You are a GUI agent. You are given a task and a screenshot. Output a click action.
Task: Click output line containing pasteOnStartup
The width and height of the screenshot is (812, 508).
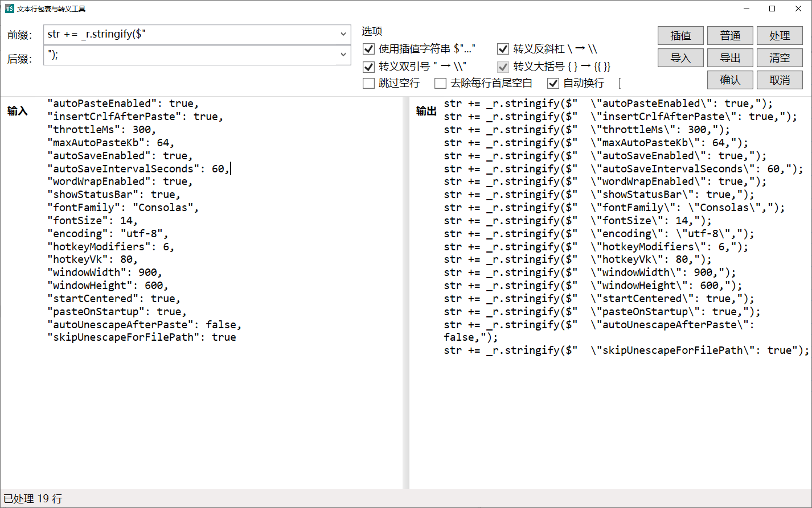coord(602,312)
